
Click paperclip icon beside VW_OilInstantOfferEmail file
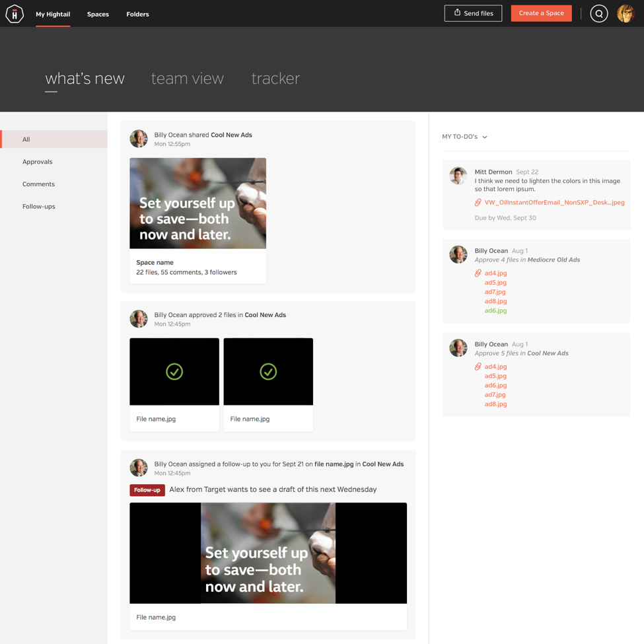click(x=478, y=203)
